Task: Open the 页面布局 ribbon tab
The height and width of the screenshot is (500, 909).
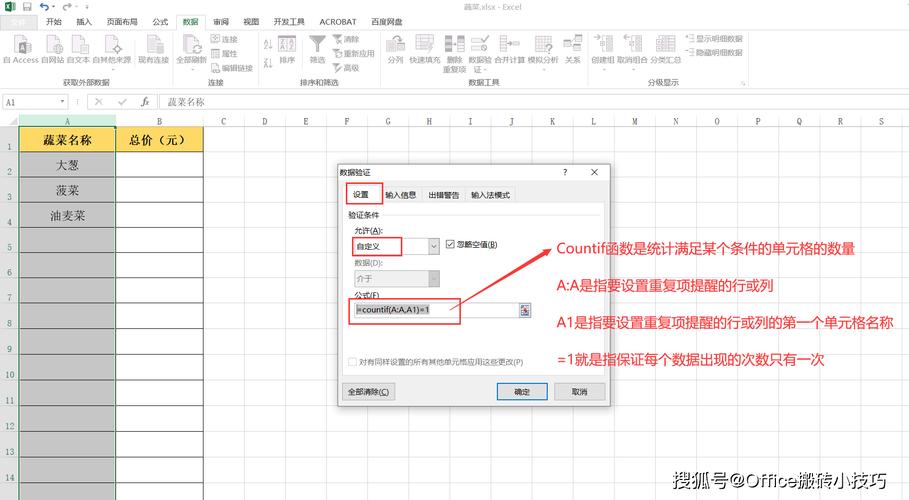Action: tap(122, 21)
